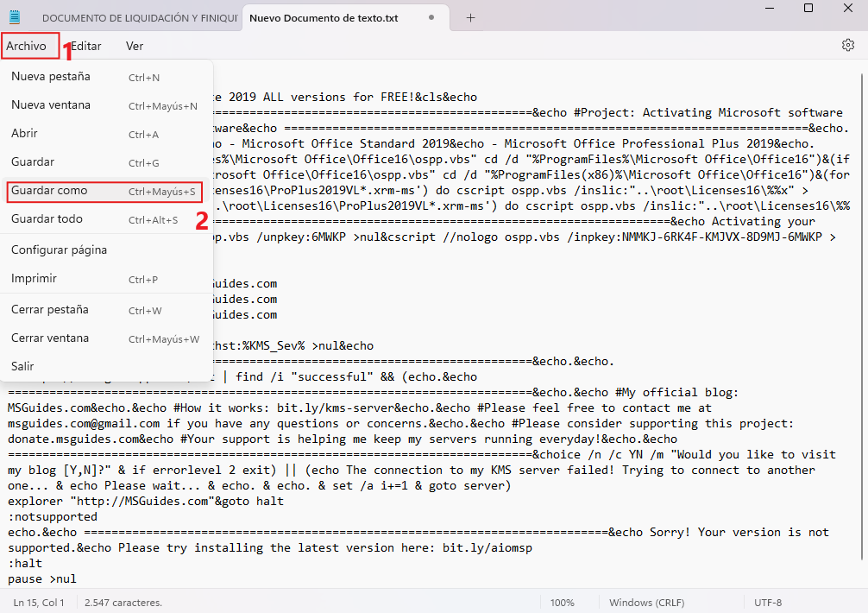The width and height of the screenshot is (868, 613).
Task: Click the Windows (CRLF) line ending indicator
Action: pos(645,602)
